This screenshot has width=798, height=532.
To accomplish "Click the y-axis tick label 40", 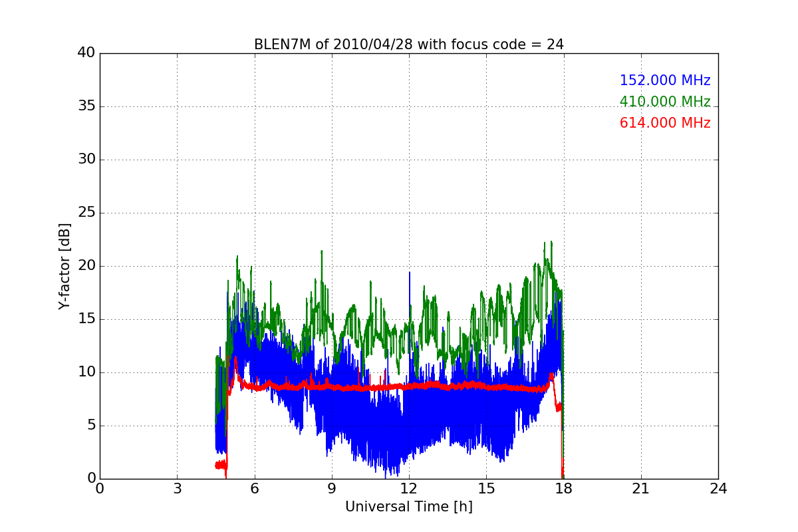I will (86, 53).
